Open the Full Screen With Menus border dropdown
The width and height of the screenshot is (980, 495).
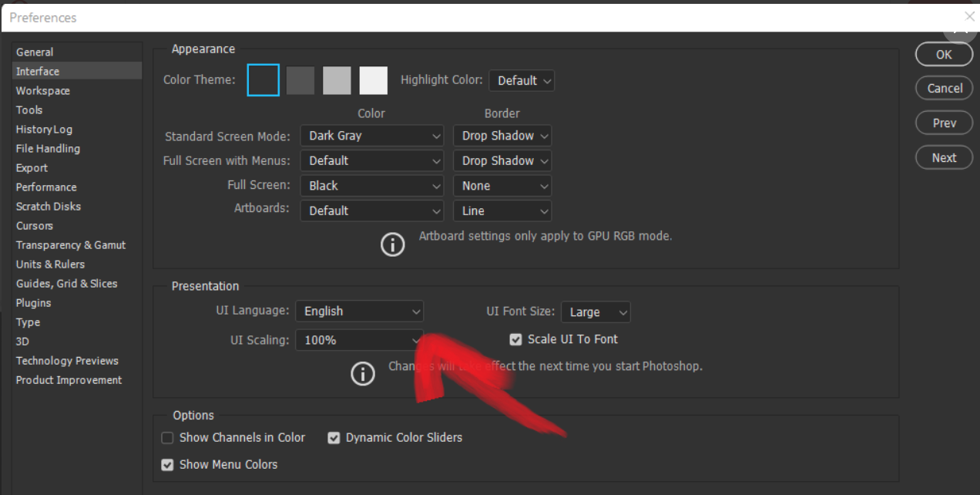pyautogui.click(x=502, y=160)
